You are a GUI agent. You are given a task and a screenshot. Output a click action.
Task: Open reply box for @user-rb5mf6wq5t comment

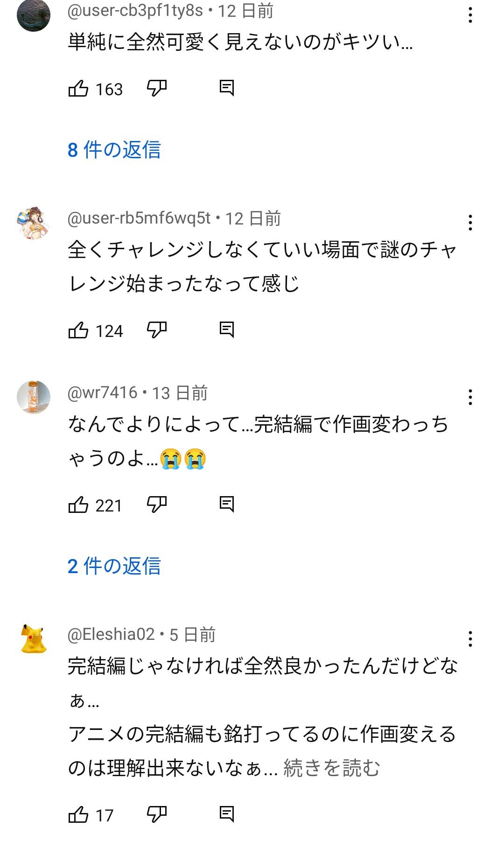pyautogui.click(x=227, y=330)
